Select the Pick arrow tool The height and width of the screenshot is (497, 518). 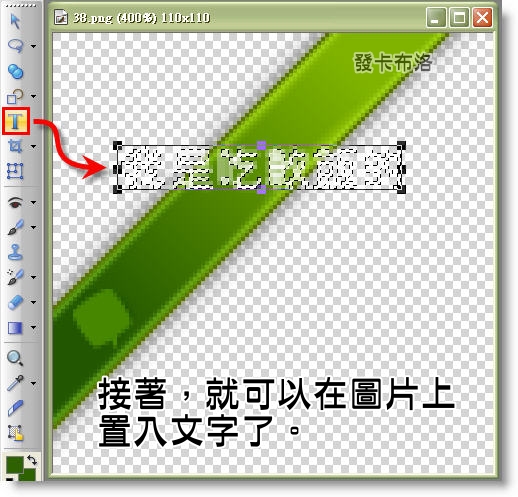(x=15, y=21)
